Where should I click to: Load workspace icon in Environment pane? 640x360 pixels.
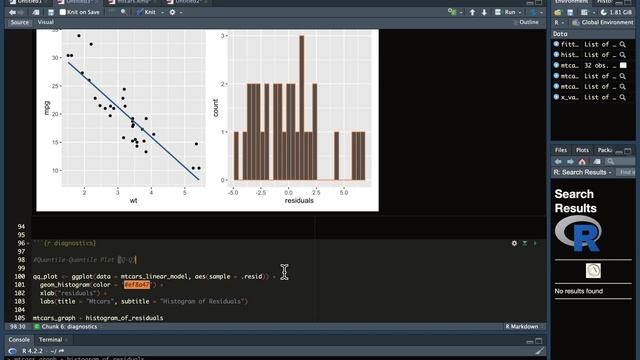pos(558,12)
